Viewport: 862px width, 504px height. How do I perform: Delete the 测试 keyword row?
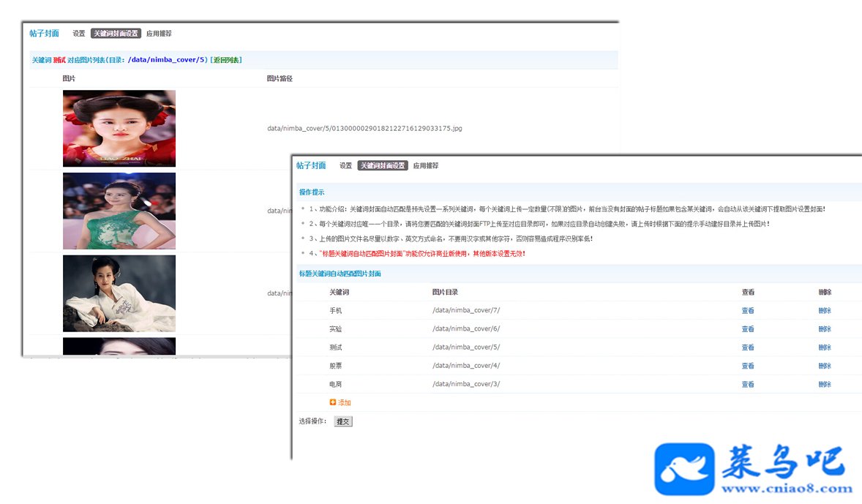click(x=825, y=347)
